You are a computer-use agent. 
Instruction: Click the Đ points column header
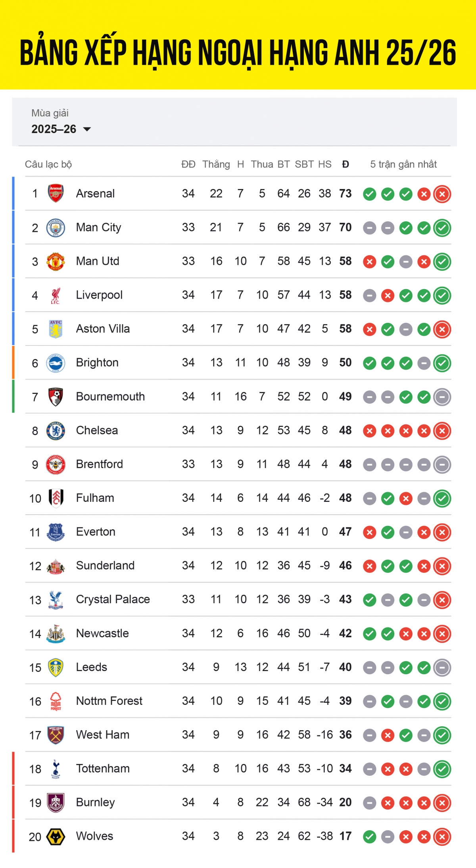(345, 164)
